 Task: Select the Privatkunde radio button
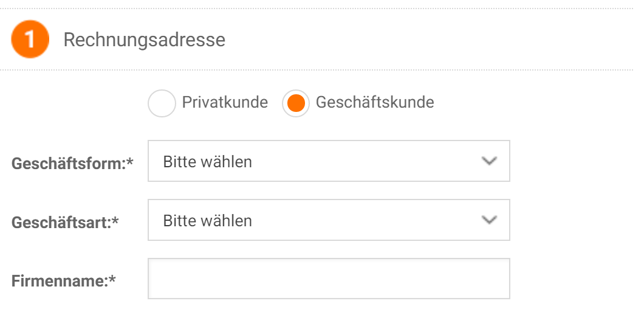point(162,103)
